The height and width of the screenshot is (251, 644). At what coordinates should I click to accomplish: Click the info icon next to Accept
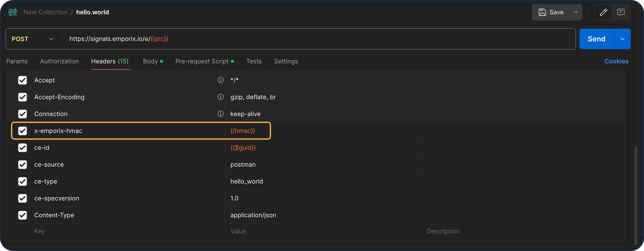220,80
